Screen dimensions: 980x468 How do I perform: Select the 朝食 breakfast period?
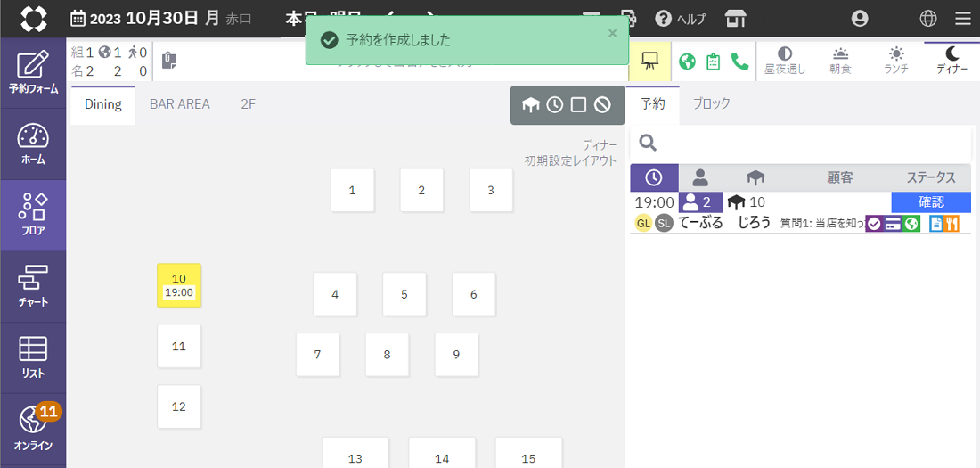pos(840,61)
